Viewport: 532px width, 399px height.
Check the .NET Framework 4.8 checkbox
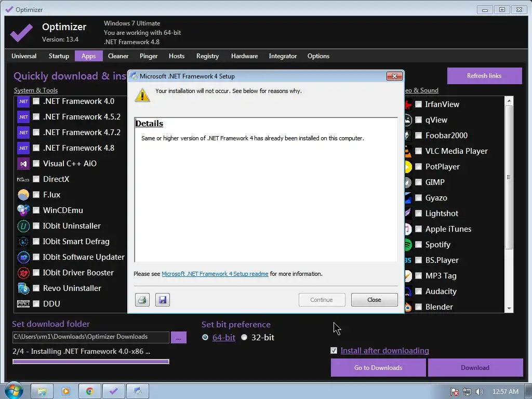(36, 148)
